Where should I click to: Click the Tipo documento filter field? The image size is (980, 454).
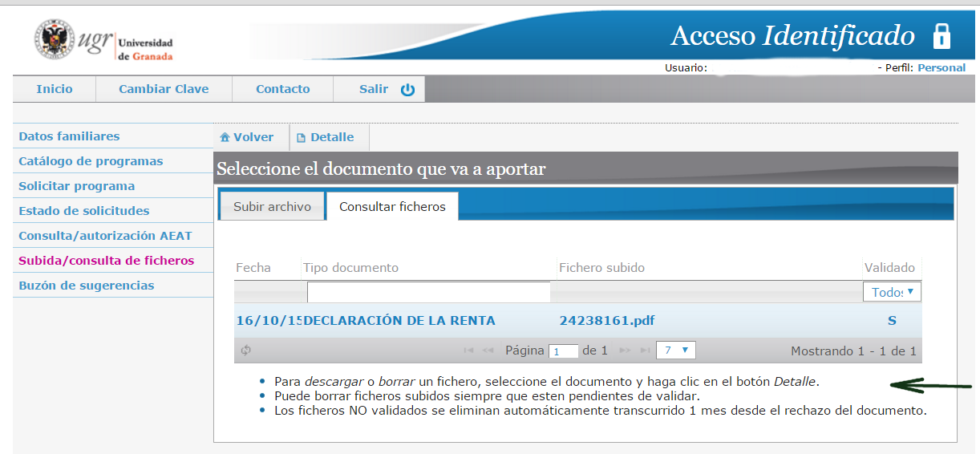click(x=428, y=292)
